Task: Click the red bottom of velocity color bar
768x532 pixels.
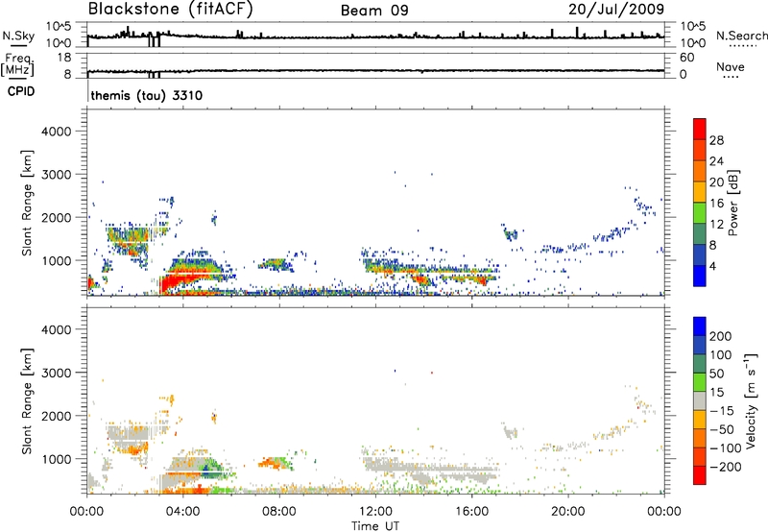Action: coord(700,475)
